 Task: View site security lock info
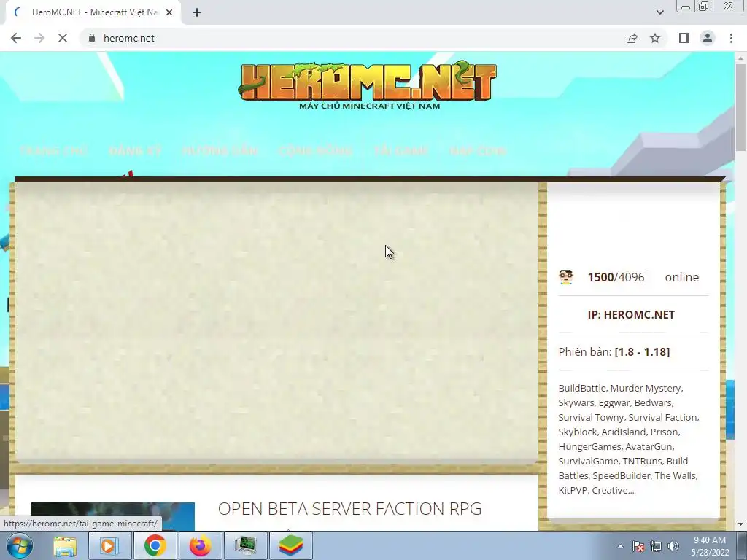pos(92,38)
